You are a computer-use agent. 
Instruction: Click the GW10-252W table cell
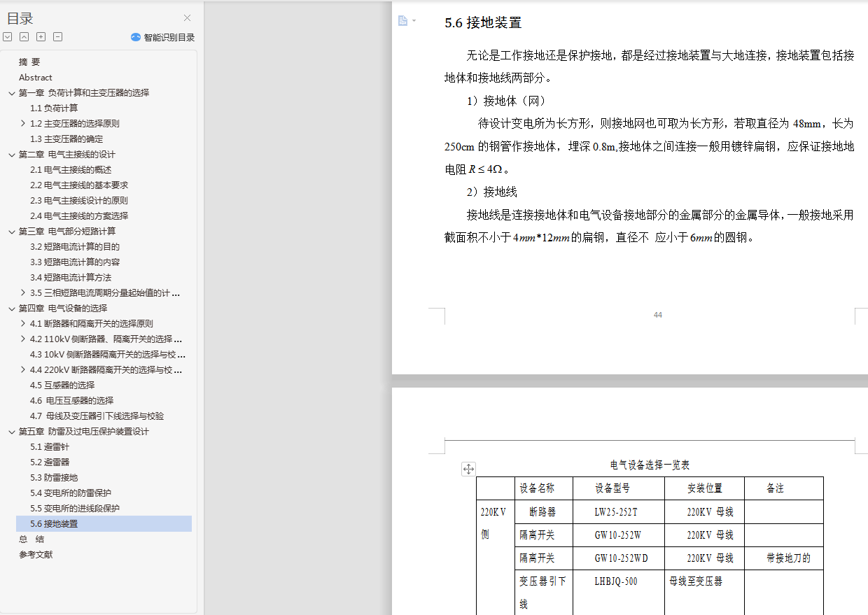(617, 535)
